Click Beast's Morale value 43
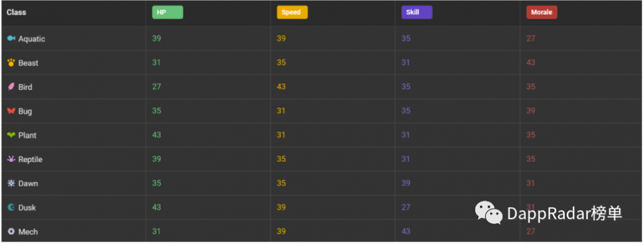The height and width of the screenshot is (244, 644). click(531, 62)
